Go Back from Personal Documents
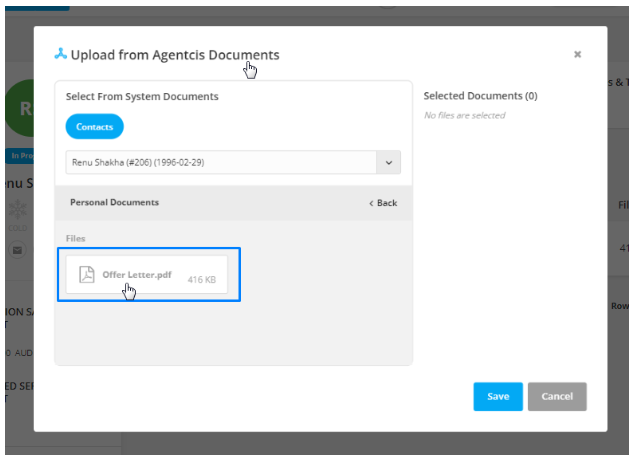The width and height of the screenshot is (634, 457). click(x=383, y=203)
